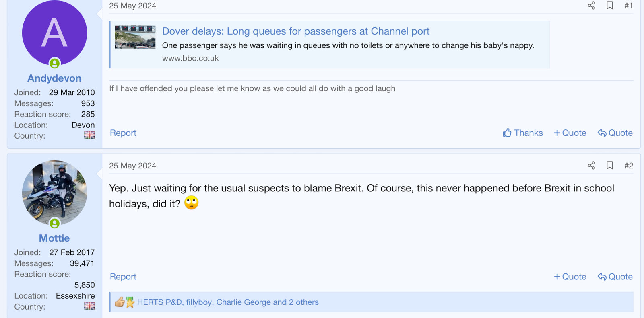
Task: Give Thanks to Andydevon's post
Action: (x=523, y=133)
